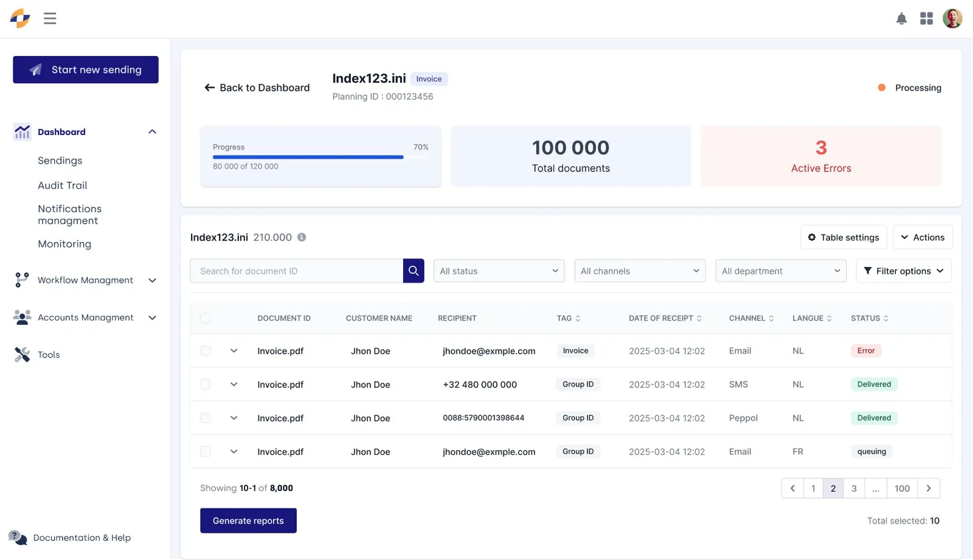The width and height of the screenshot is (973, 560).
Task: Open the All channels dropdown
Action: tap(640, 271)
